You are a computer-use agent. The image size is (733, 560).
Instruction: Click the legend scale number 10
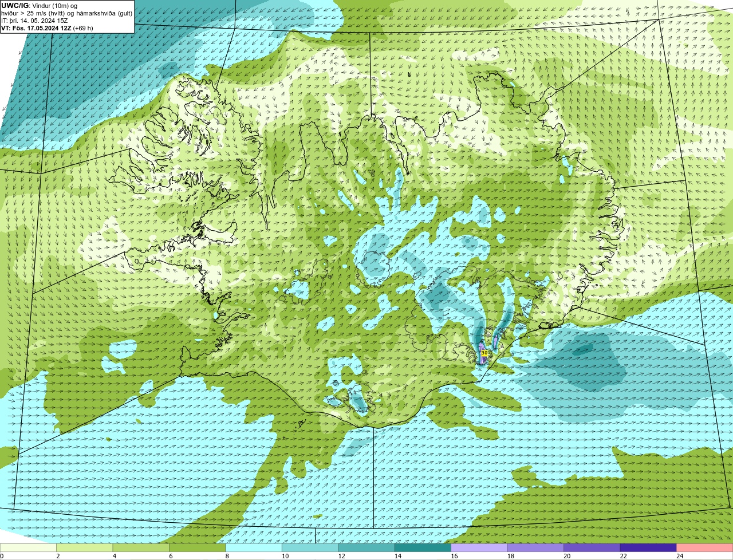(x=285, y=556)
